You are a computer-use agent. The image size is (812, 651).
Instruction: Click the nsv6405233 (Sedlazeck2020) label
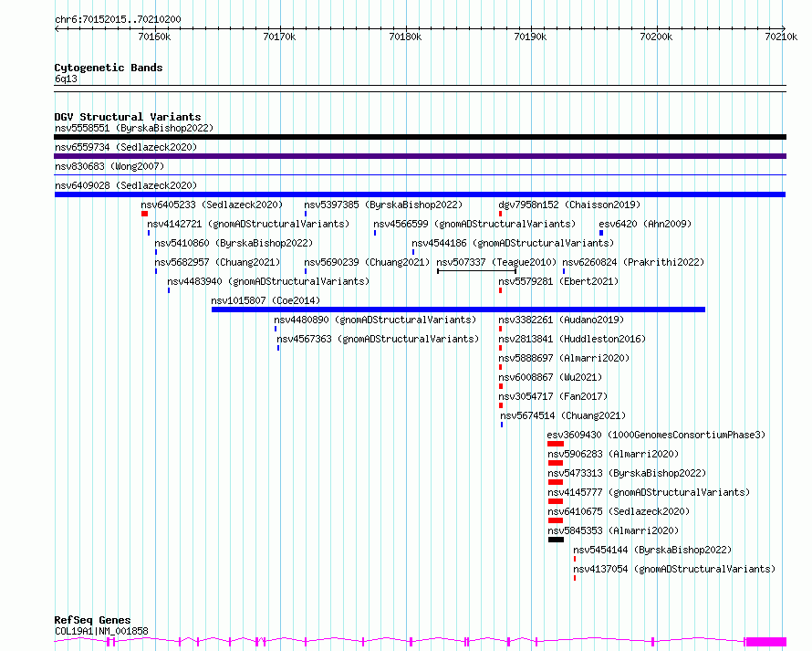pos(212,205)
